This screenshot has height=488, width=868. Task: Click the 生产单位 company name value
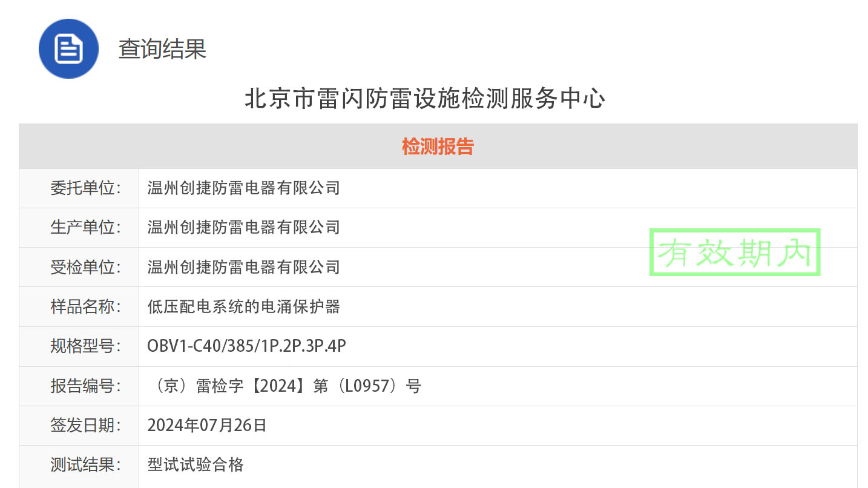(x=243, y=228)
